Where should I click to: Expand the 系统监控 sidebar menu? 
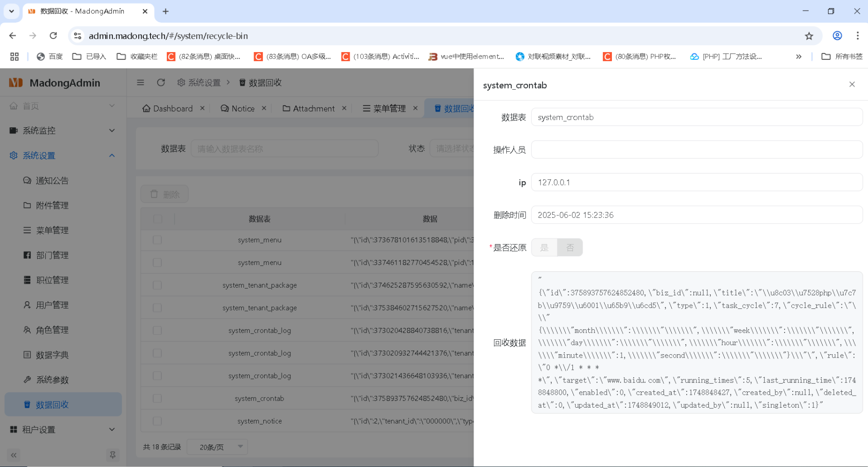(112, 131)
